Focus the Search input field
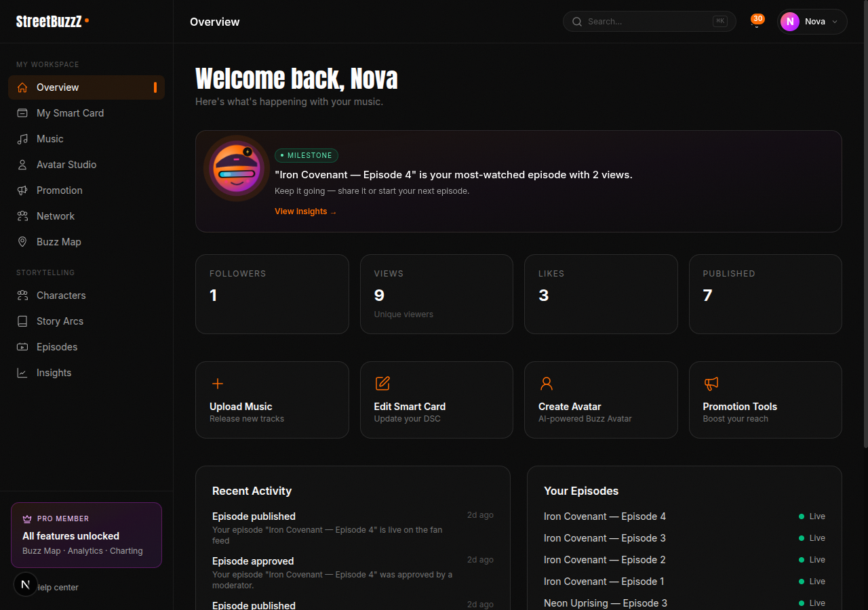This screenshot has height=610, width=868. point(649,22)
